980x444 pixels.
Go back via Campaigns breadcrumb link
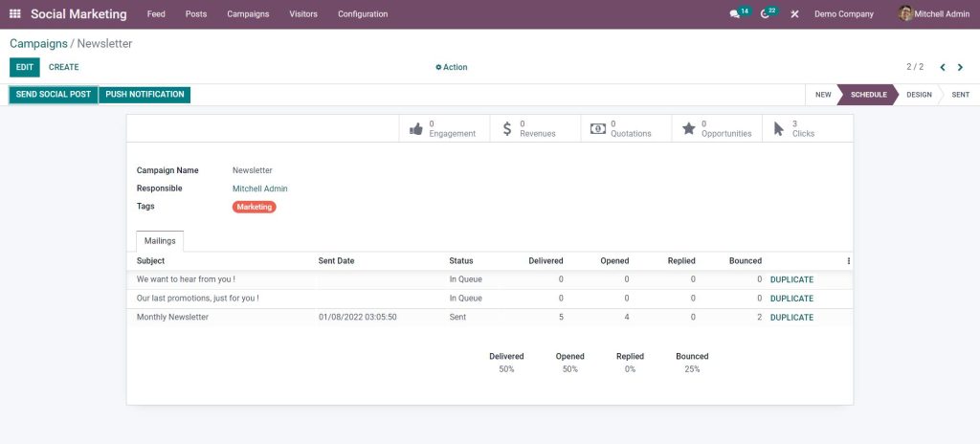[x=38, y=44]
